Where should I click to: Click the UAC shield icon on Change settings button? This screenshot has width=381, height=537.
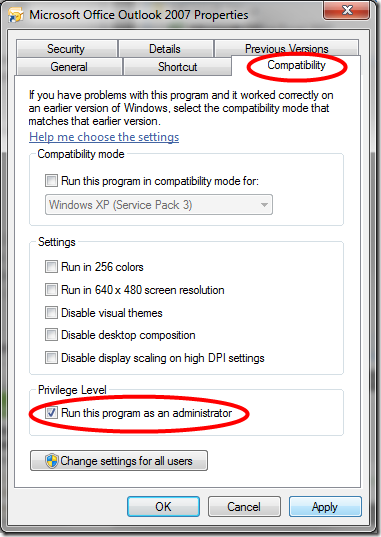(x=52, y=461)
